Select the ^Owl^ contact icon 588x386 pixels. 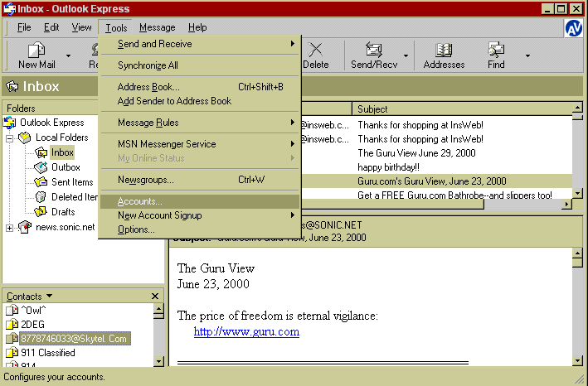(12, 310)
